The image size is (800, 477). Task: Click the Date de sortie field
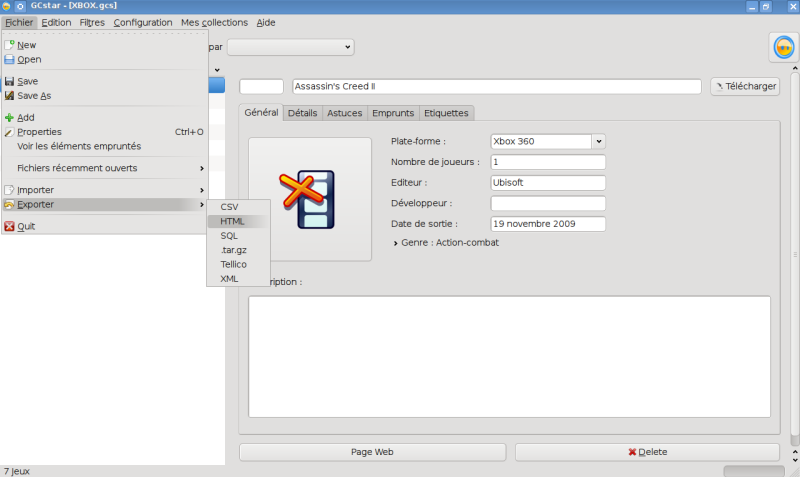coord(548,223)
